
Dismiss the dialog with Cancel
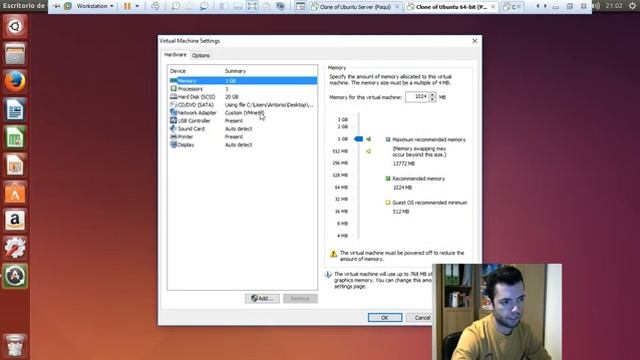422,318
